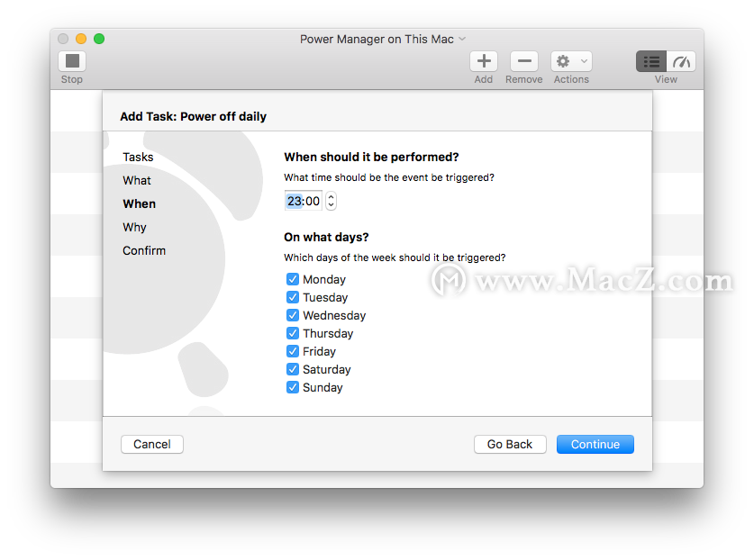754x560 pixels.
Task: Select the What step in sidebar
Action: pyautogui.click(x=137, y=180)
